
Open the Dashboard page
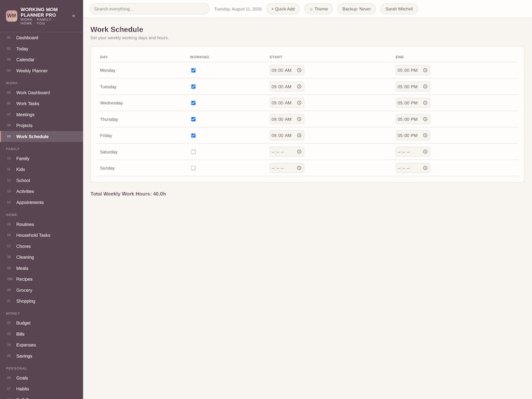point(42,37)
